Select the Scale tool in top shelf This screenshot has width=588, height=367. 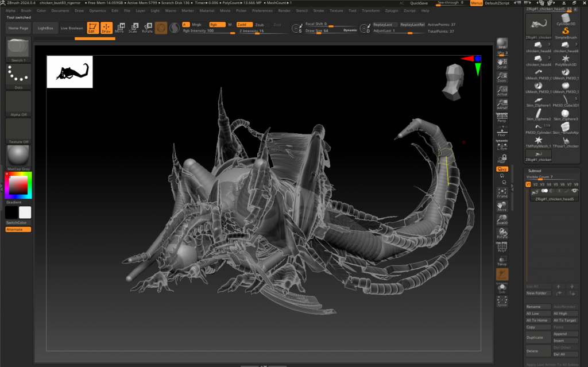pos(133,28)
